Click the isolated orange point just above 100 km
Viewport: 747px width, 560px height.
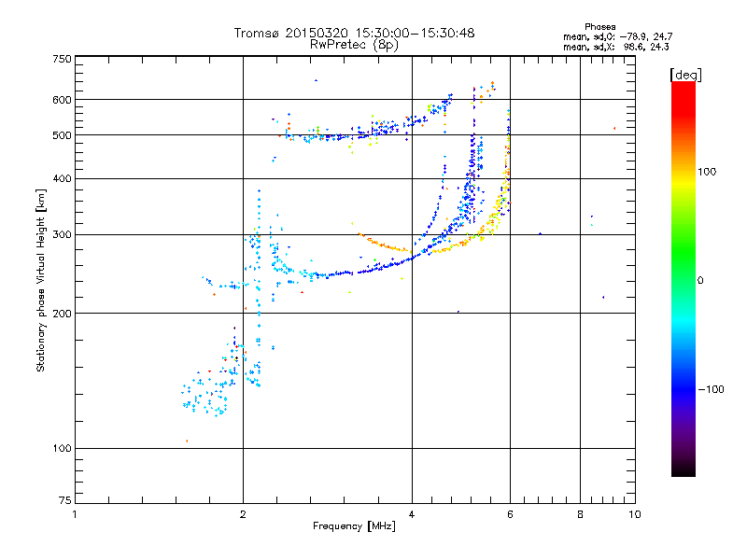pos(187,441)
